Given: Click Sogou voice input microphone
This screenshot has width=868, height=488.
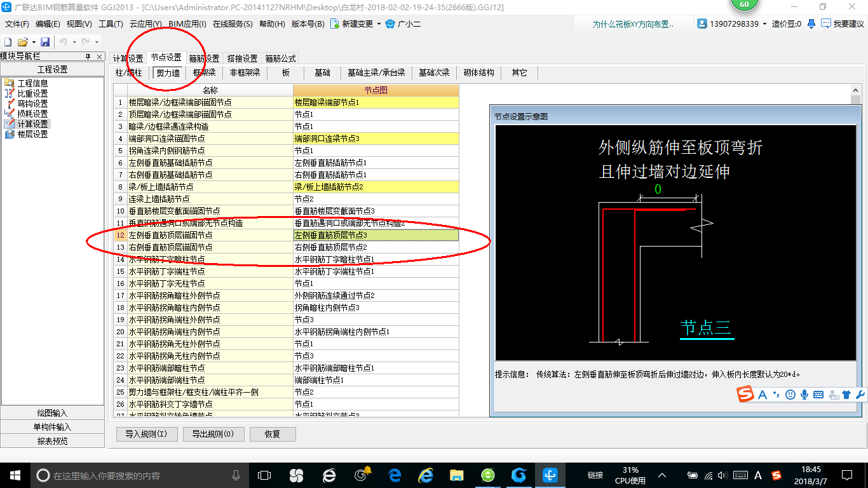Looking at the screenshot, I should (804, 395).
